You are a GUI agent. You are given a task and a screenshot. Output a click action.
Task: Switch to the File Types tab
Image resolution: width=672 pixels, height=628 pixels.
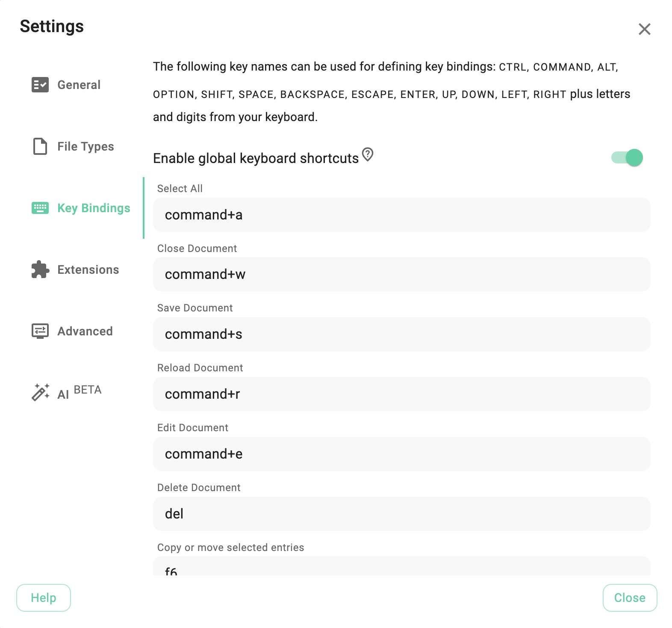85,146
